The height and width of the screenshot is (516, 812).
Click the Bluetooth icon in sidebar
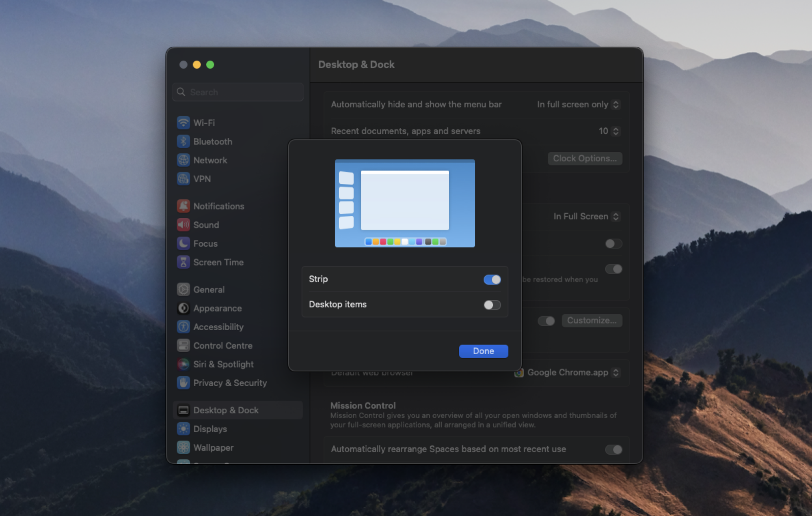pyautogui.click(x=183, y=141)
